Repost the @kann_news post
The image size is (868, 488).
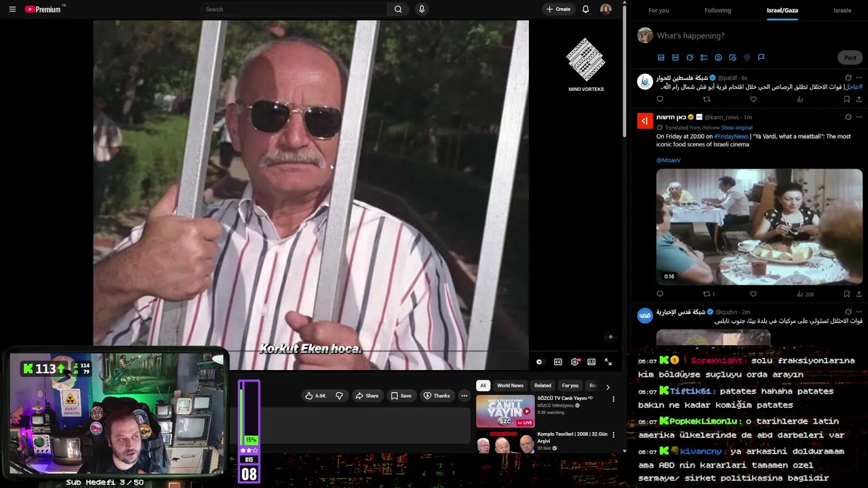click(x=709, y=294)
